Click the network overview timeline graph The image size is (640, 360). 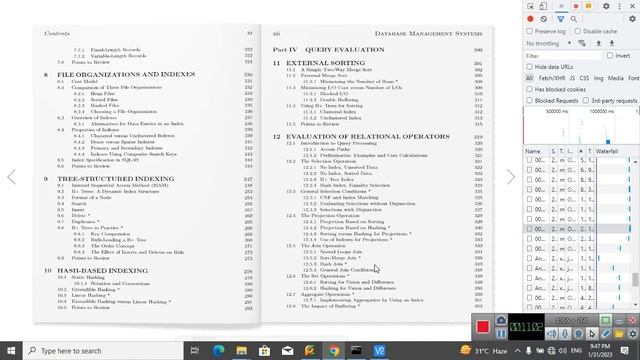click(581, 126)
